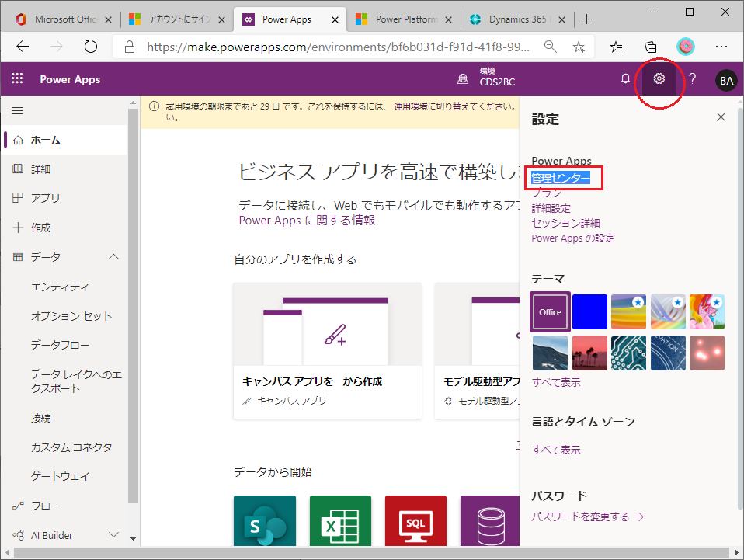Open Power Apps に関する情報 link

[x=307, y=221]
